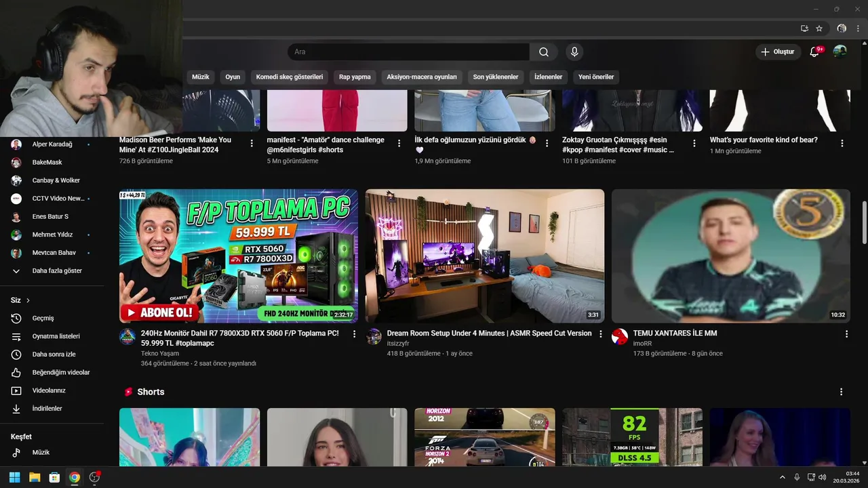
Task: Select the Son yüklenenler chip
Action: tap(496, 77)
